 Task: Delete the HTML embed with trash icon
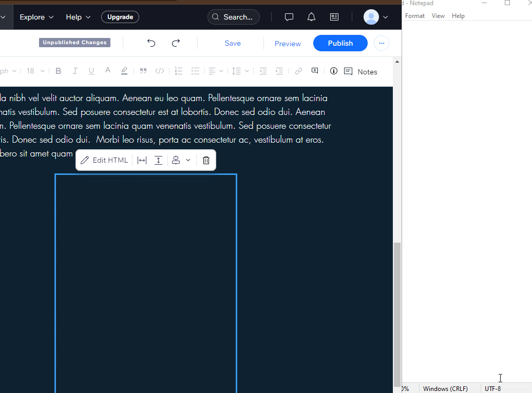206,160
